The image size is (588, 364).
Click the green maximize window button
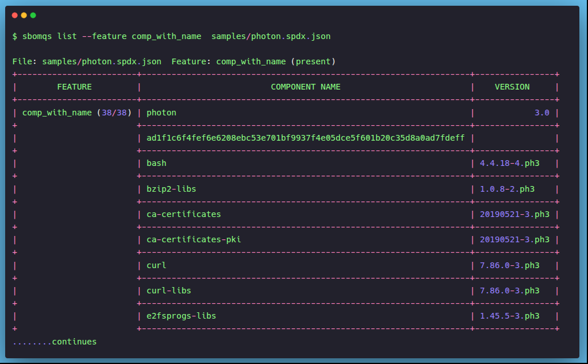33,16
